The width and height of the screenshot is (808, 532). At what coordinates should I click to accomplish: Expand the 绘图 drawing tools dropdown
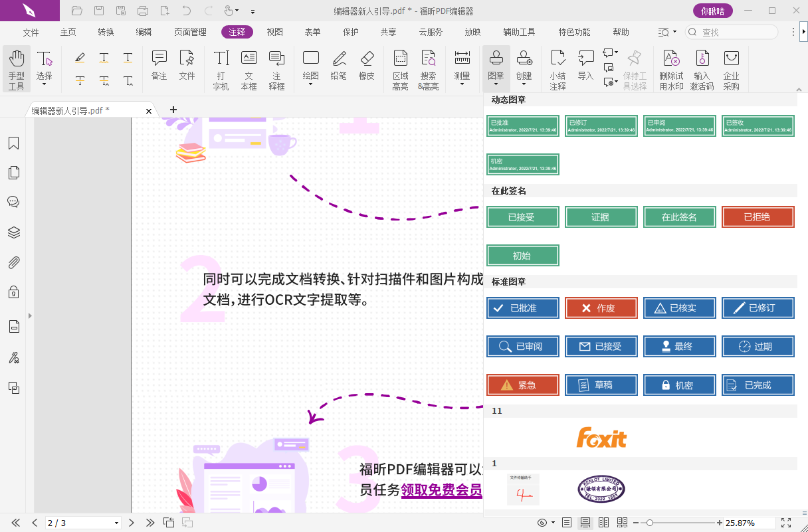pyautogui.click(x=311, y=84)
